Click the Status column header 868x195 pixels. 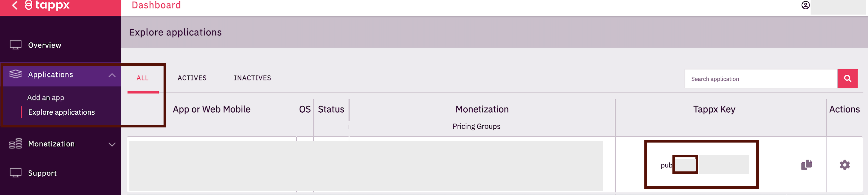click(331, 109)
